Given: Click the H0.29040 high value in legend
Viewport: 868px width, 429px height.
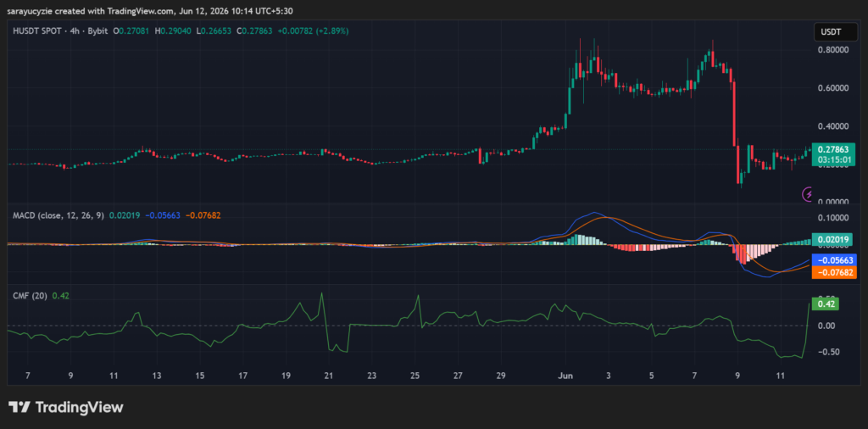Looking at the screenshot, I should click(173, 31).
